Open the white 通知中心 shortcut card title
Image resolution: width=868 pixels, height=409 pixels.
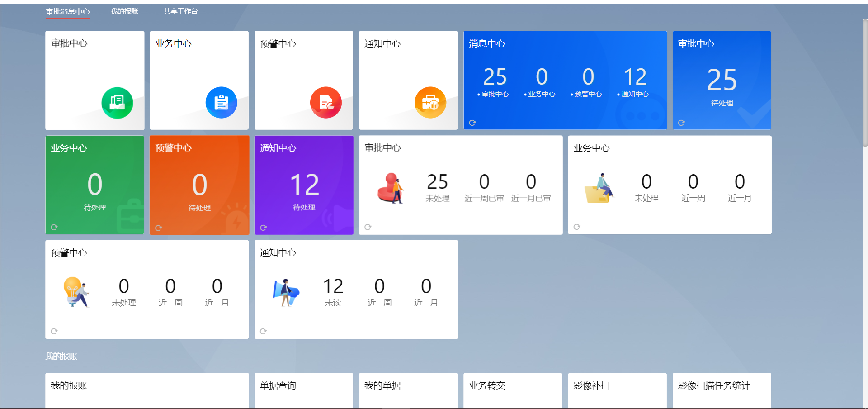(x=382, y=43)
